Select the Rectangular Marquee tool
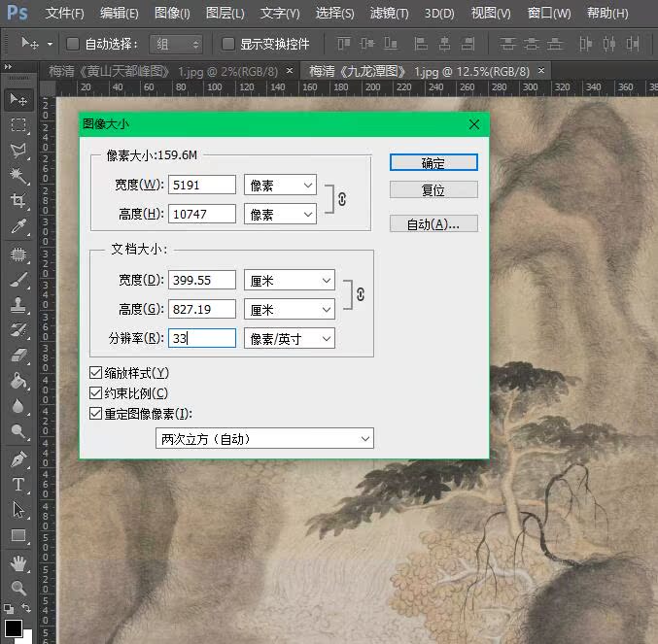Image resolution: width=658 pixels, height=644 pixels. point(18,125)
